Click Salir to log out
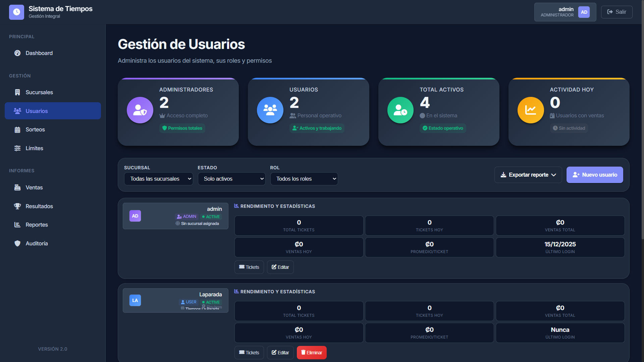 coord(616,12)
